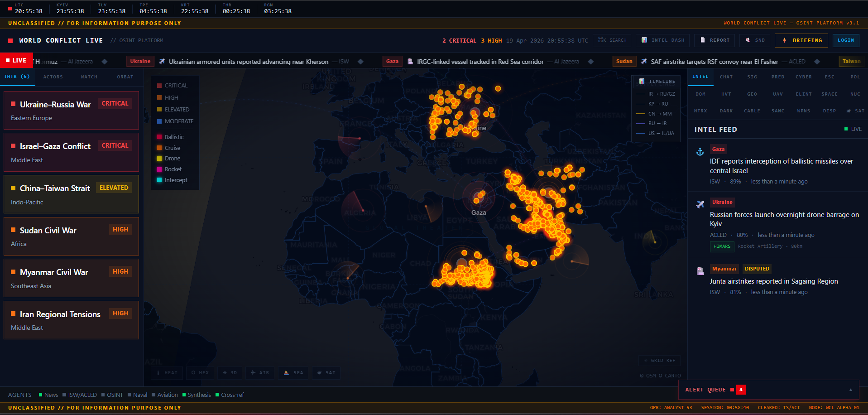Enable the AIR layer plane icon

(x=254, y=373)
